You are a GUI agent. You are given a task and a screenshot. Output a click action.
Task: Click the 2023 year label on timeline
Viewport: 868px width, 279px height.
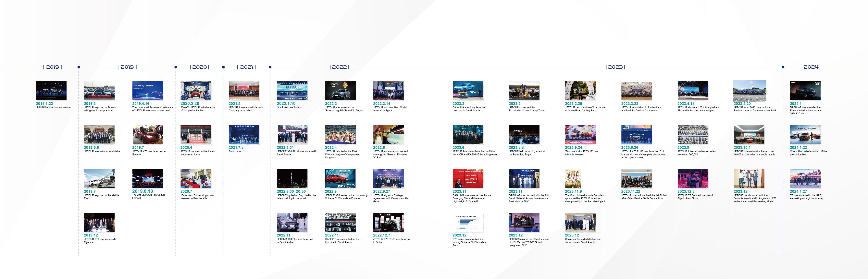(615, 67)
